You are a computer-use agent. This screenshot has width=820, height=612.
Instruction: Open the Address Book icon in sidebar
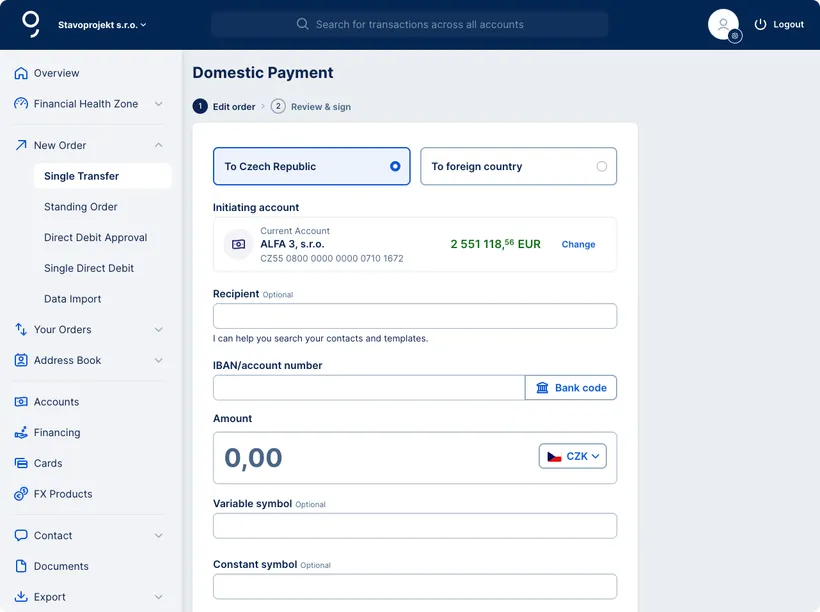20,360
